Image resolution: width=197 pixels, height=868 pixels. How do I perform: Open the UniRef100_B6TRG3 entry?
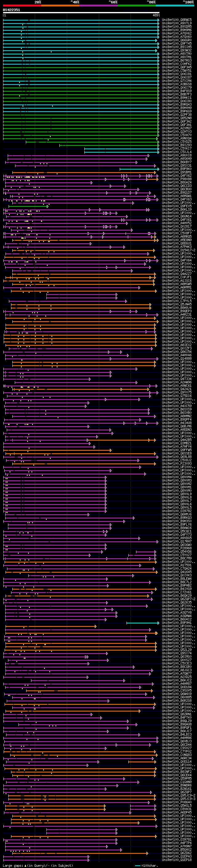click(177, 60)
